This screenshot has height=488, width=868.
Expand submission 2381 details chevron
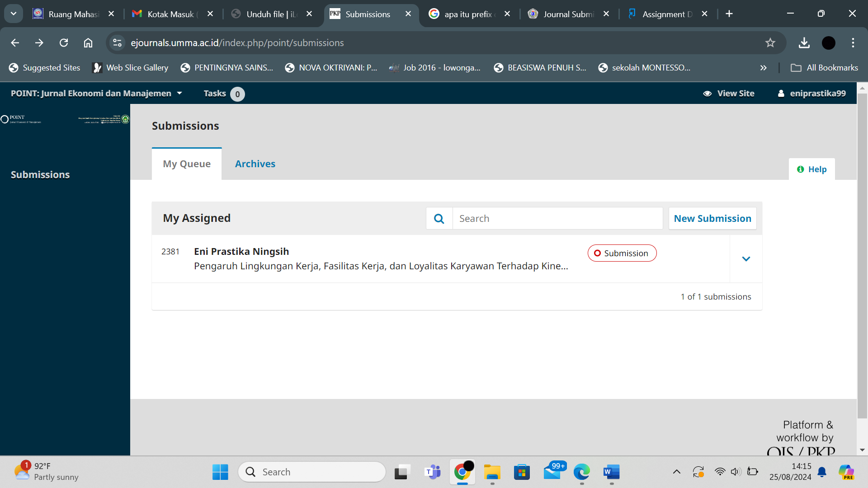pyautogui.click(x=746, y=259)
